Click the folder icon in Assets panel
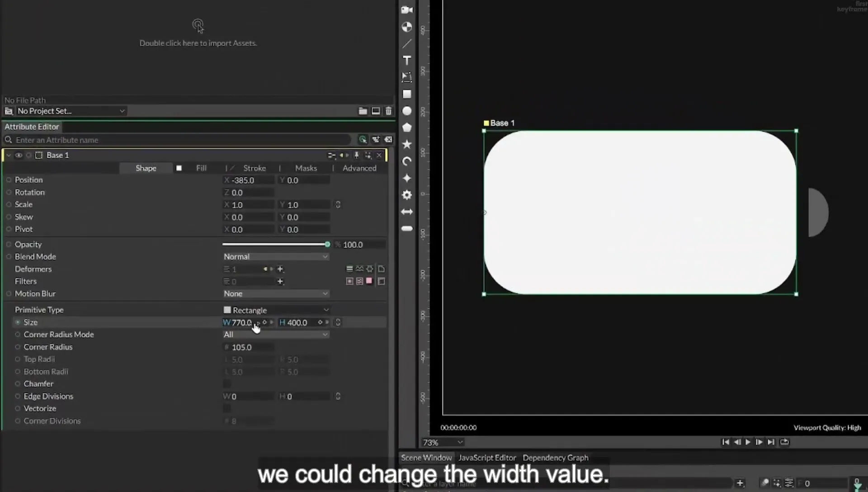868x492 pixels. (x=363, y=111)
